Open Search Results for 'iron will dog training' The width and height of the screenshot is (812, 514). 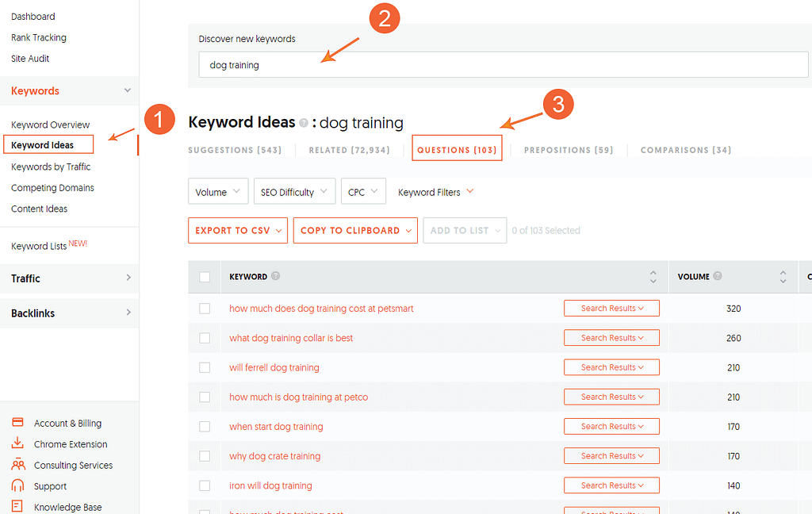click(x=611, y=485)
